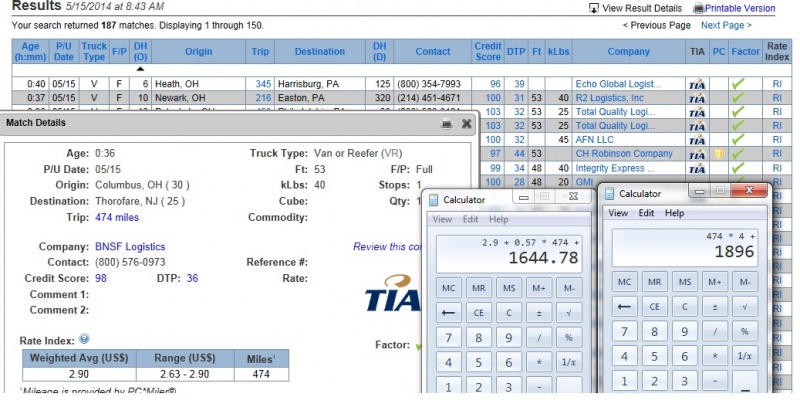Viewport: 800px width, 407px height.
Task: Click the factor checkmark for AFN LLC
Action: coord(738,139)
